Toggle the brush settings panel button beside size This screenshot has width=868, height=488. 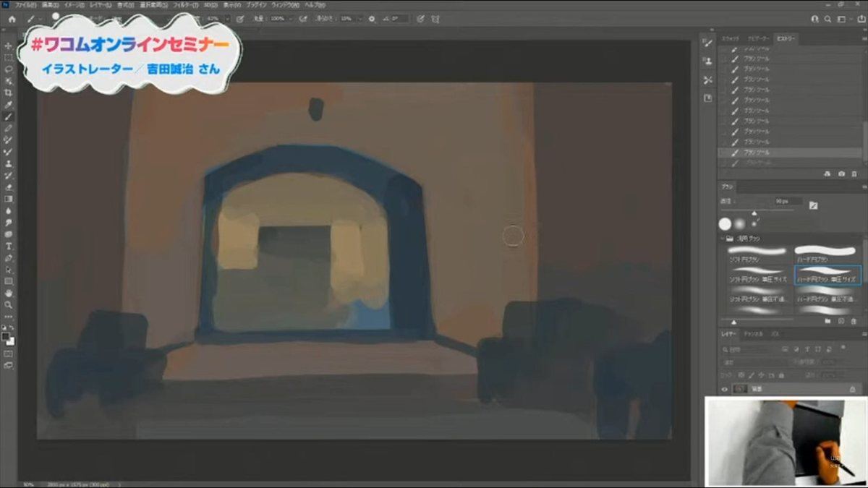813,205
